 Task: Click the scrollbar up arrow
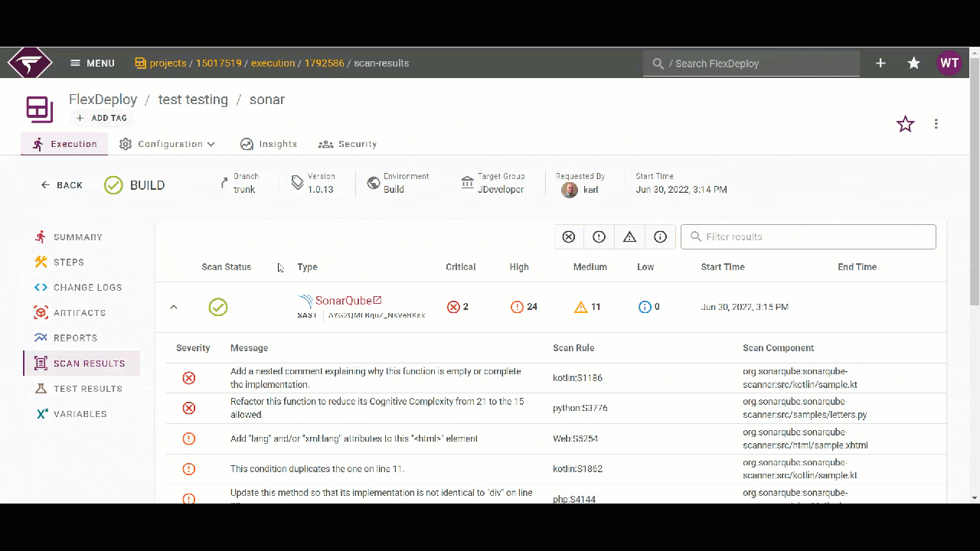[x=974, y=53]
